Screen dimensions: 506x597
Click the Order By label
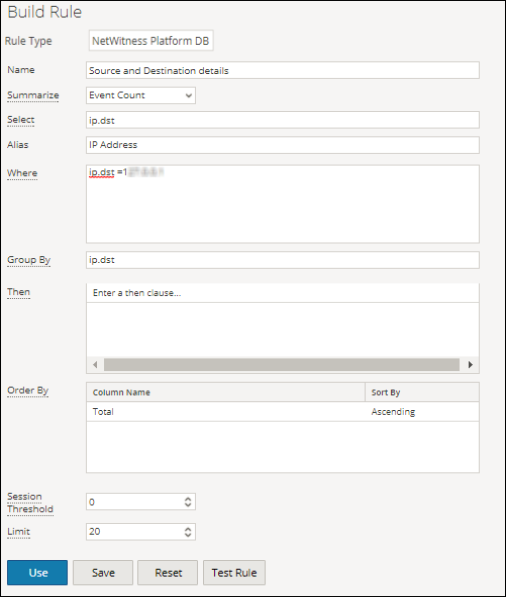tap(28, 391)
